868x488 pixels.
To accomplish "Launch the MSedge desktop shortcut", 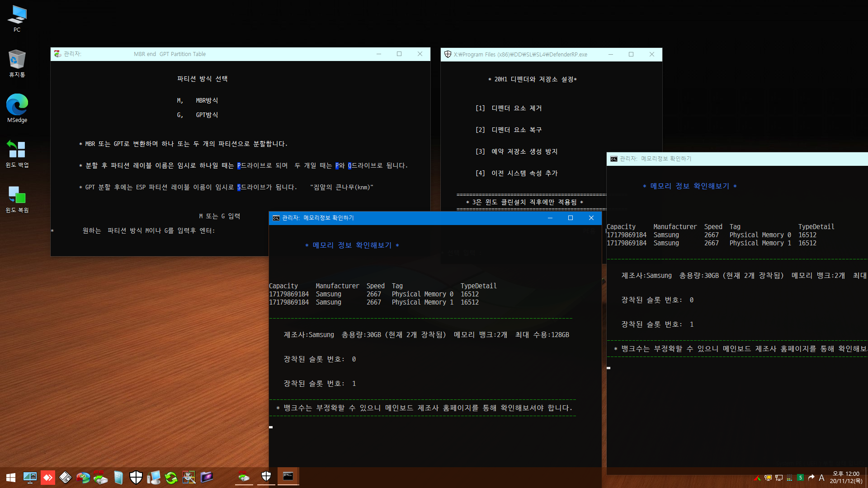I will (x=17, y=108).
